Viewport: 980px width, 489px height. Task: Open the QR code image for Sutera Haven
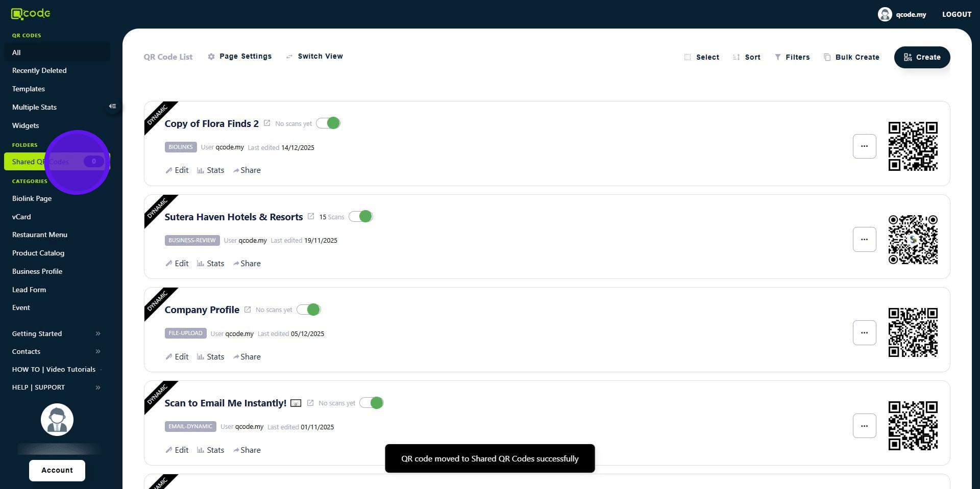point(913,240)
